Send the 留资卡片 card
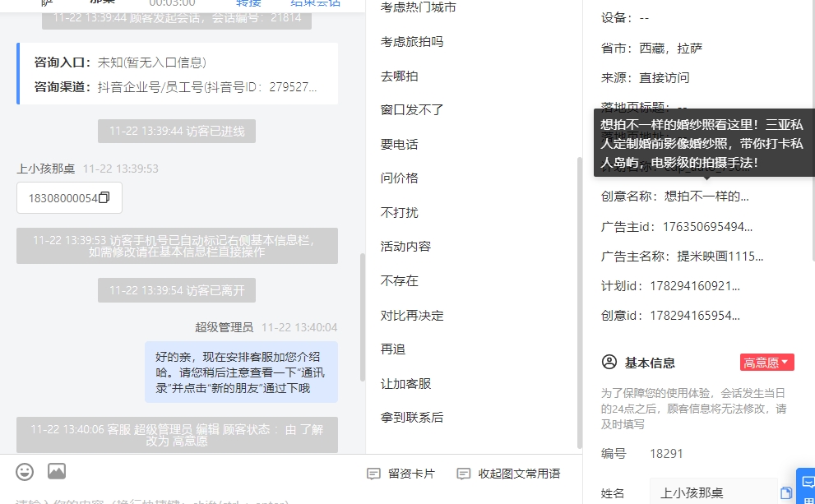 (401, 474)
